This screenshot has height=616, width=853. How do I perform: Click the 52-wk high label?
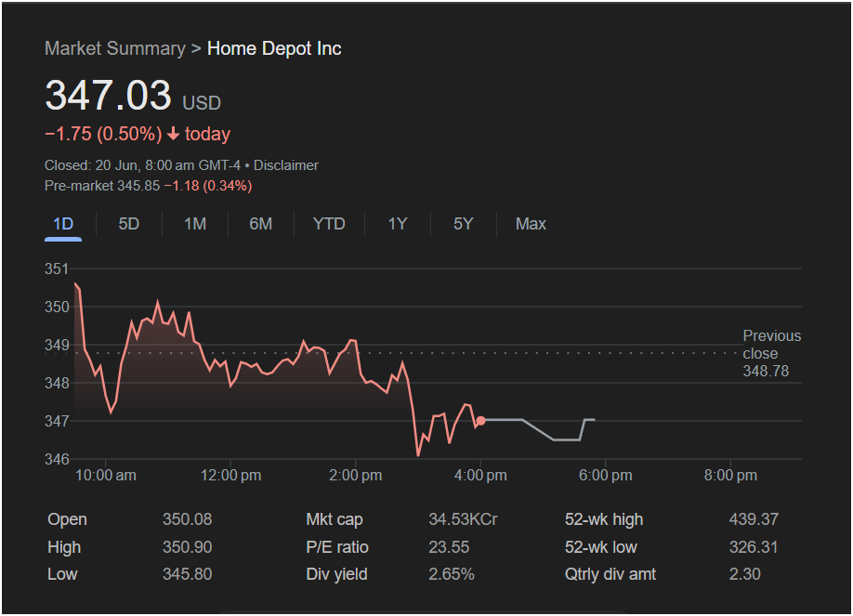tap(604, 519)
